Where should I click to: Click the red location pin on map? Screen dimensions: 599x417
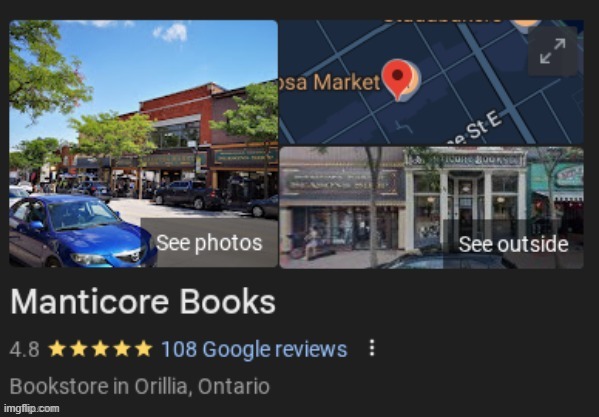(x=398, y=80)
